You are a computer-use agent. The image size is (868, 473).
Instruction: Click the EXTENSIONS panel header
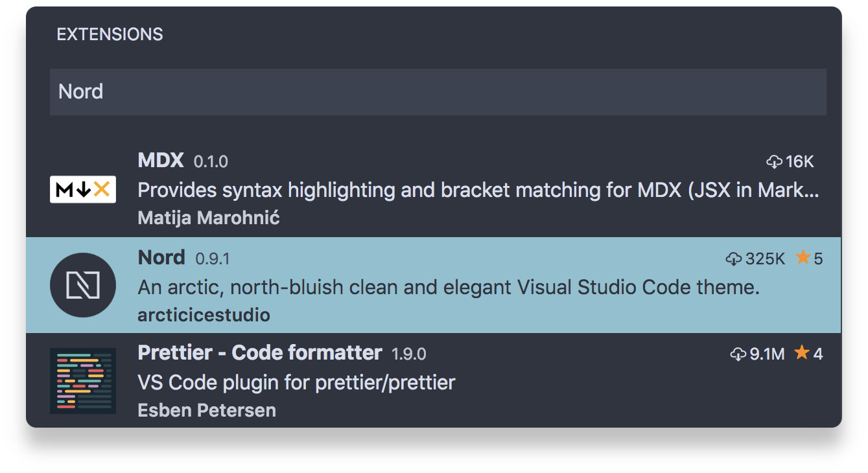pos(110,34)
